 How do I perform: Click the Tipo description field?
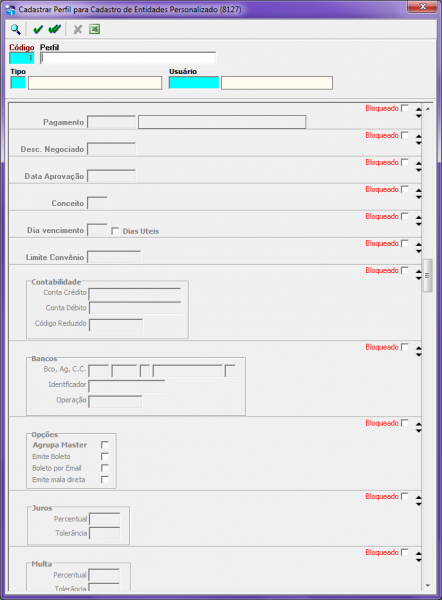(x=95, y=83)
